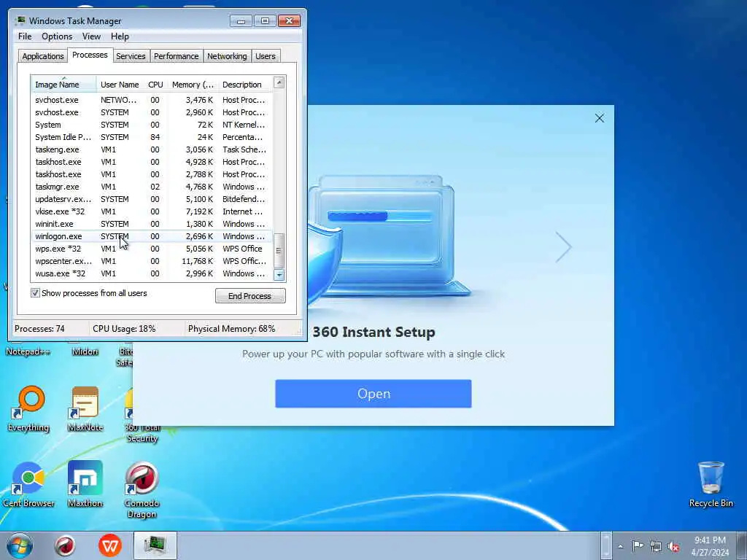Viewport: 747px width, 560px height.
Task: Switch to the Users tab
Action: click(x=265, y=56)
